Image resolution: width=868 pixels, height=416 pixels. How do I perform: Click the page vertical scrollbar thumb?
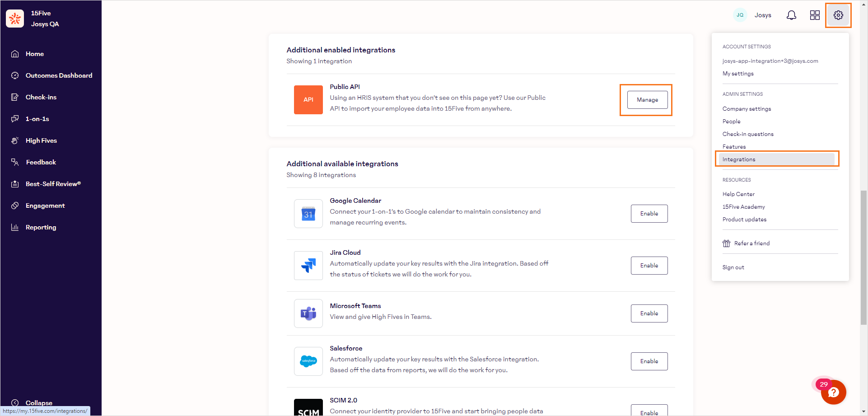coord(863,257)
